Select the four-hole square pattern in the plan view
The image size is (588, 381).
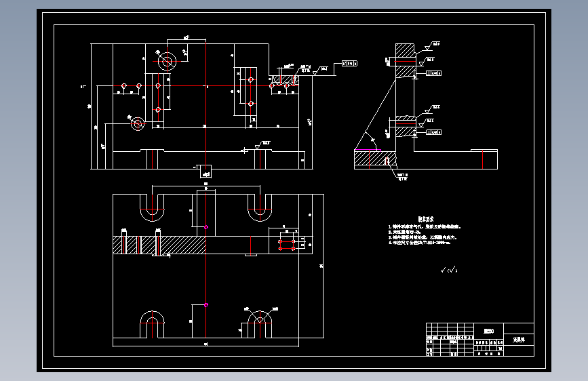tap(287, 245)
